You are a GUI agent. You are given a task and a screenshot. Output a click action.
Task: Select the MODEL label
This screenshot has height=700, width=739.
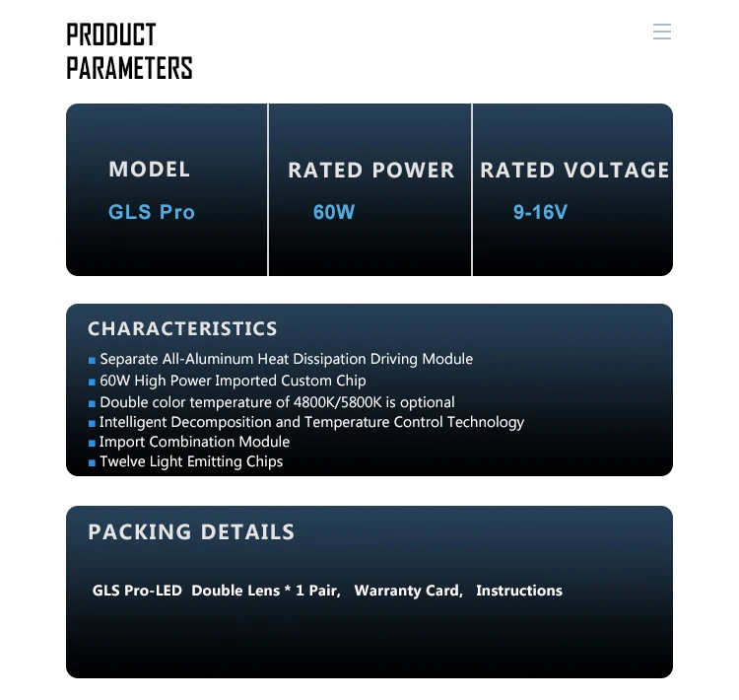(150, 170)
